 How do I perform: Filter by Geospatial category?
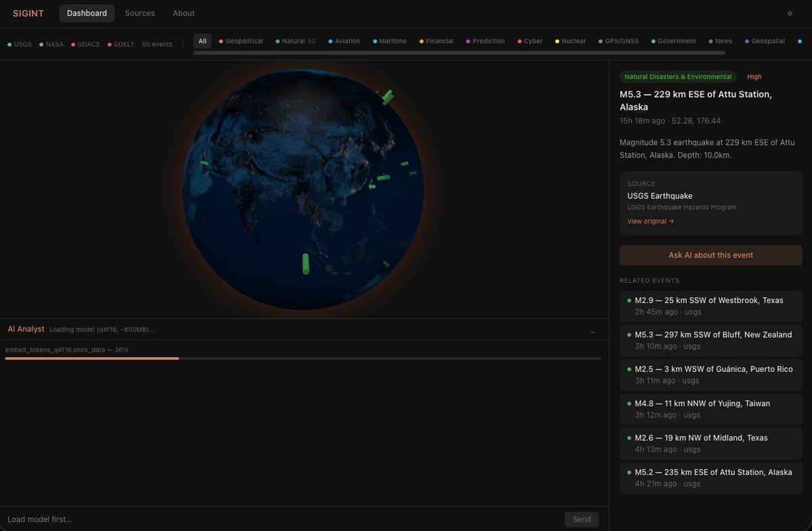[x=765, y=41]
